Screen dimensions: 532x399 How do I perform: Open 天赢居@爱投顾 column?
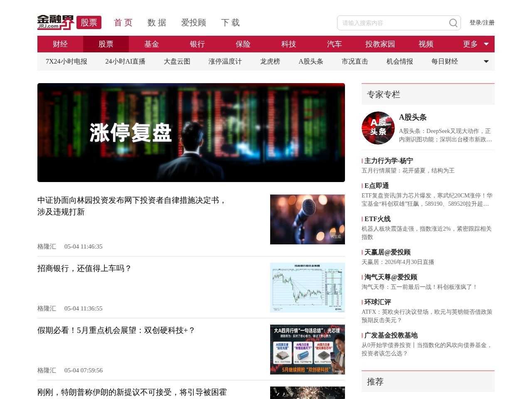click(x=387, y=252)
